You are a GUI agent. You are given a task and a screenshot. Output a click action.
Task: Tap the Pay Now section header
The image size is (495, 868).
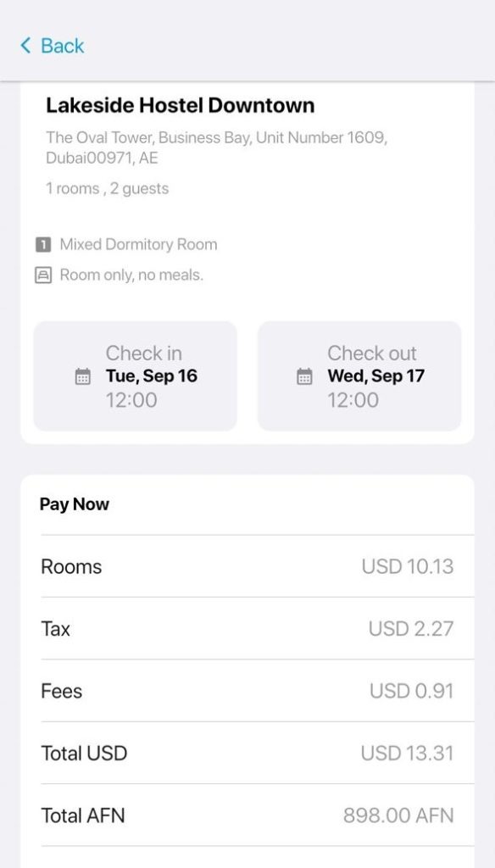click(x=75, y=504)
